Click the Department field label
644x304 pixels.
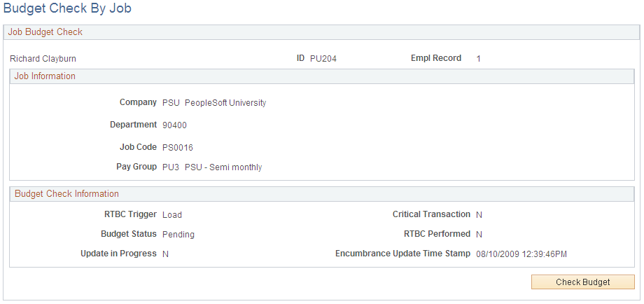click(134, 125)
